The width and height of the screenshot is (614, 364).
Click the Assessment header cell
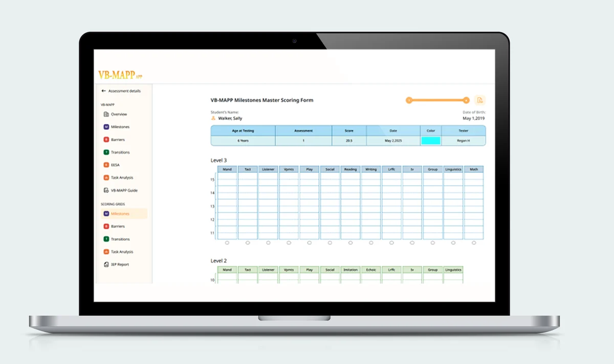(303, 131)
